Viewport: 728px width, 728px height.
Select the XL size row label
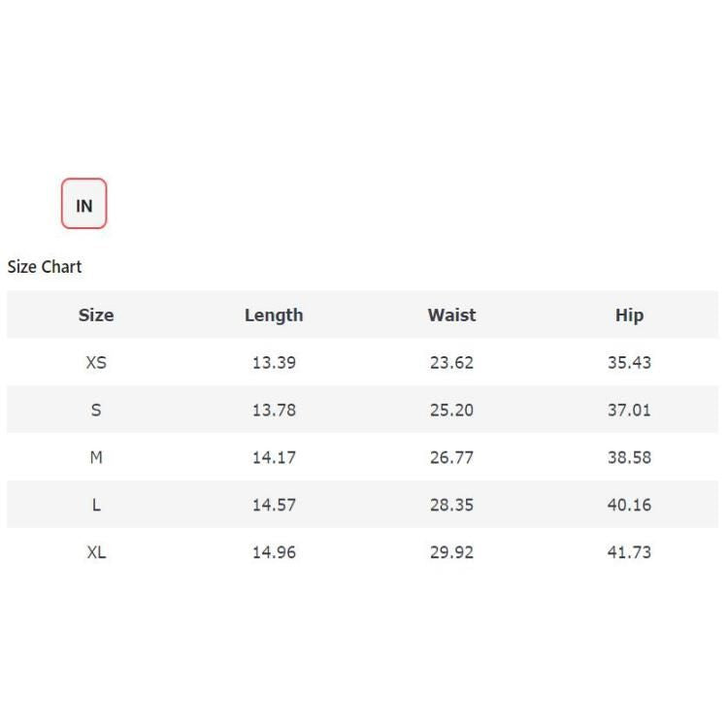(96, 552)
